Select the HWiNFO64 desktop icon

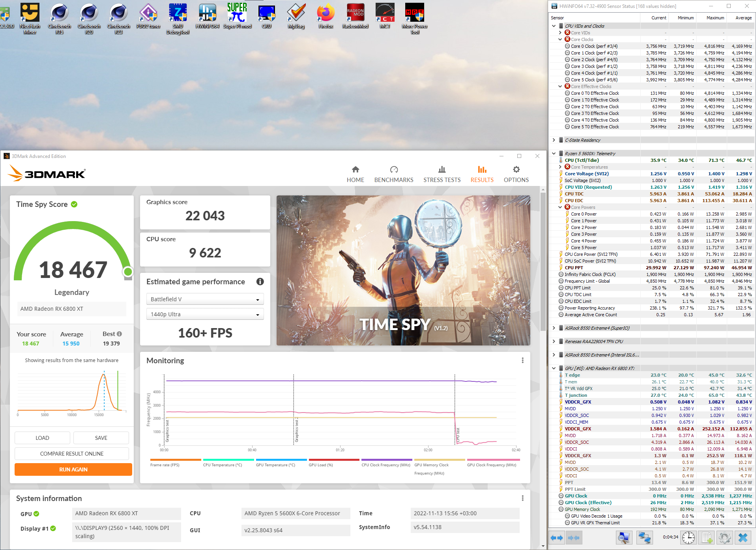(208, 16)
